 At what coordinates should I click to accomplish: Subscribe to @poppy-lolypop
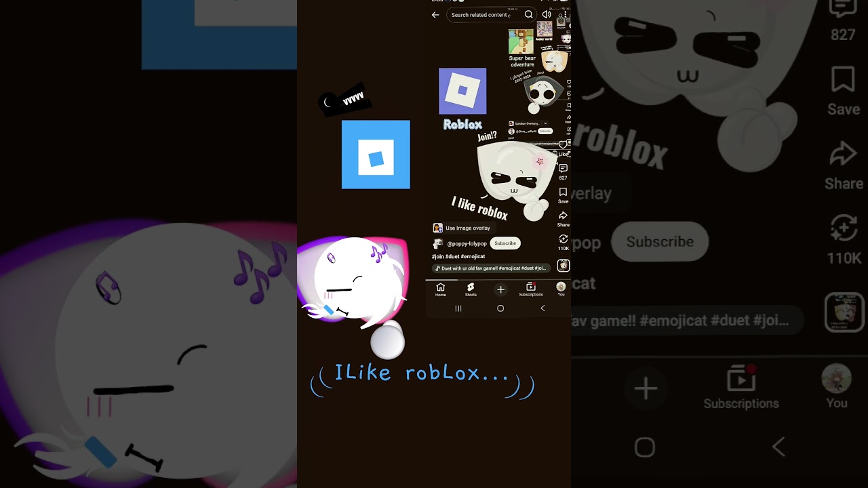[x=505, y=243]
